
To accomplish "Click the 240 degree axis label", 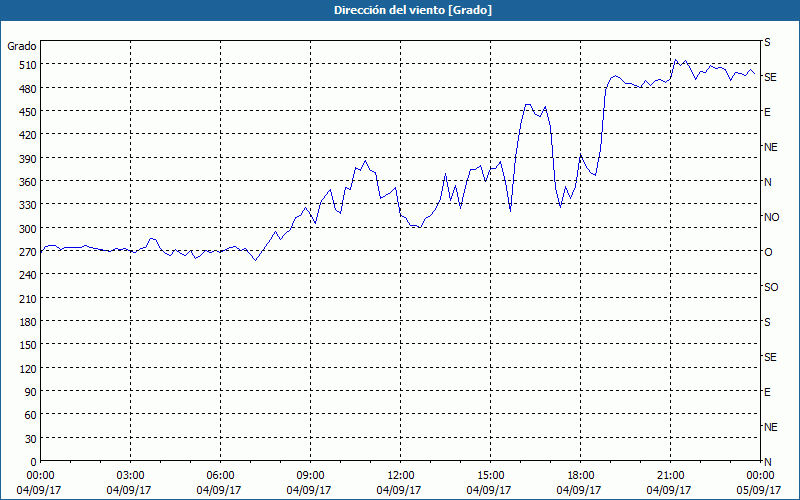I will tap(29, 276).
